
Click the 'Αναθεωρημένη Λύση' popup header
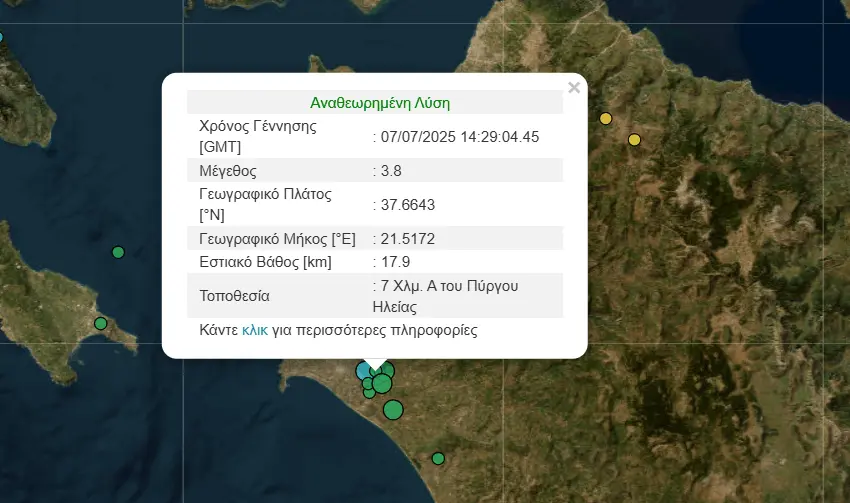(x=380, y=103)
